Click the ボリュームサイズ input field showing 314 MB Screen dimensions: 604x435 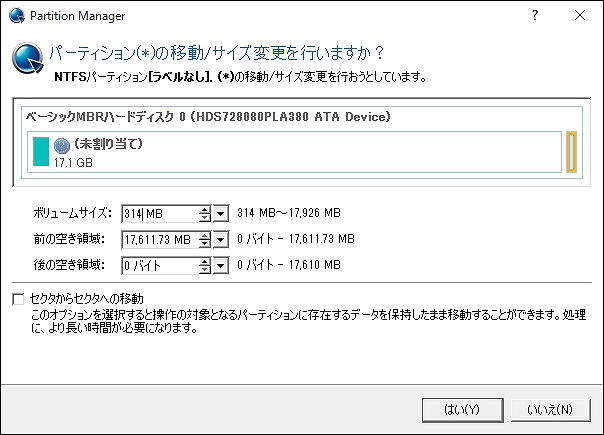tap(160, 213)
